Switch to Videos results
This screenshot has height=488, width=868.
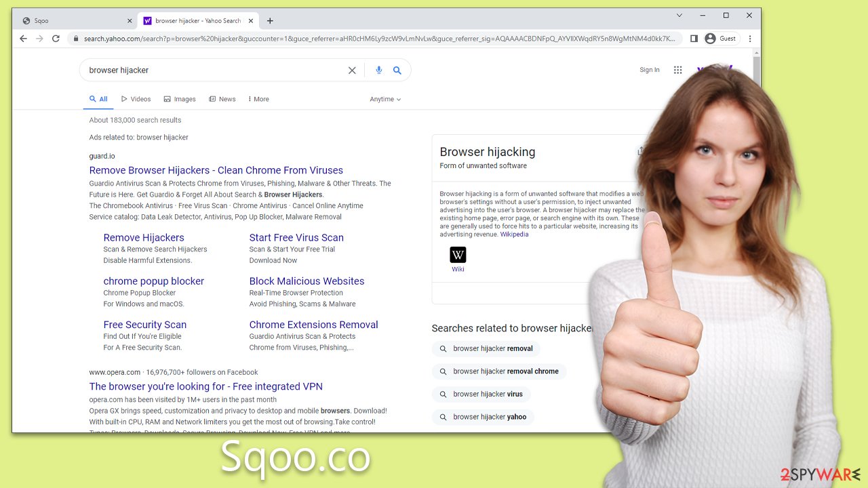click(x=136, y=99)
